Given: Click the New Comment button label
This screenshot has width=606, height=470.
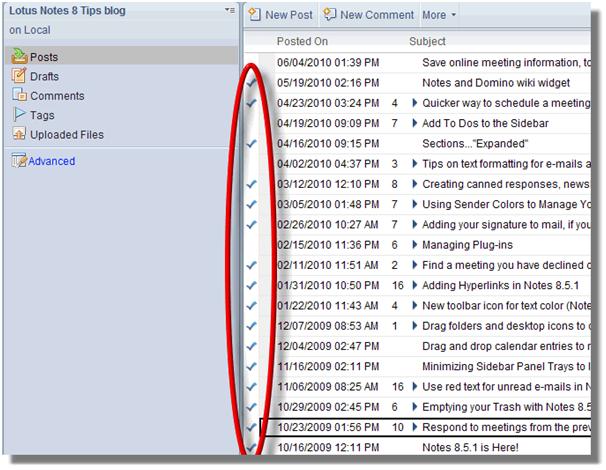Looking at the screenshot, I should coord(377,15).
